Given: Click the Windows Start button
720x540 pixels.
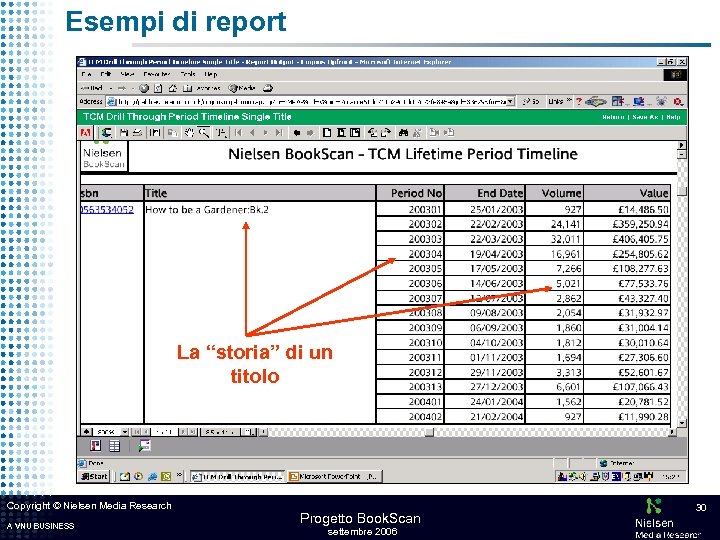Looking at the screenshot, I should pyautogui.click(x=94, y=476).
